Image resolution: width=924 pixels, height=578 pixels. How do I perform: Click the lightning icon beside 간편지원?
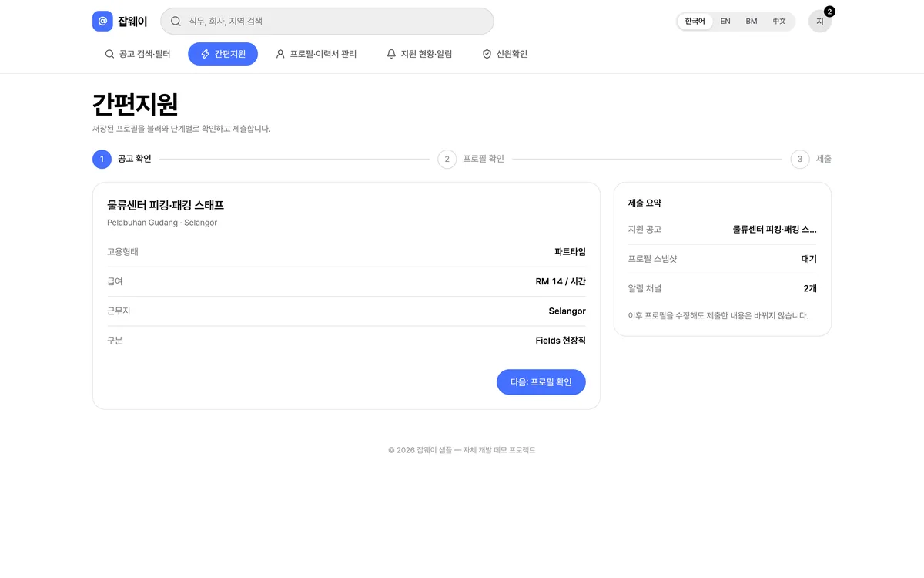click(x=205, y=54)
